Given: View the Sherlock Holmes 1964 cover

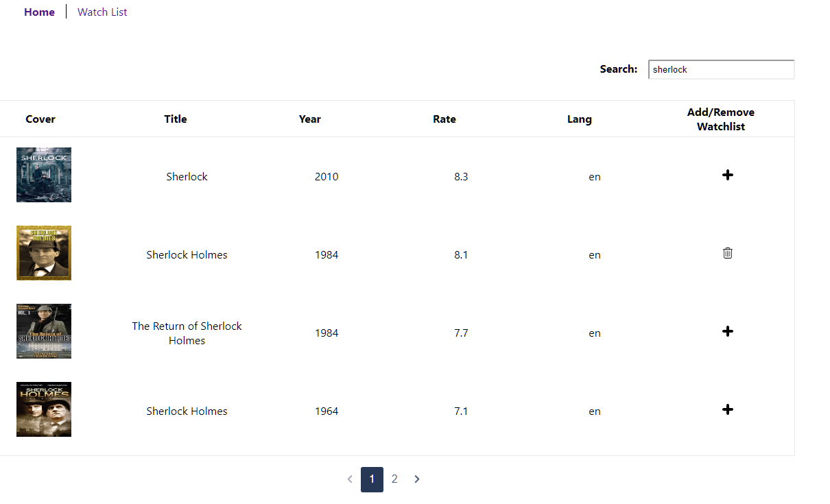Looking at the screenshot, I should 44,409.
